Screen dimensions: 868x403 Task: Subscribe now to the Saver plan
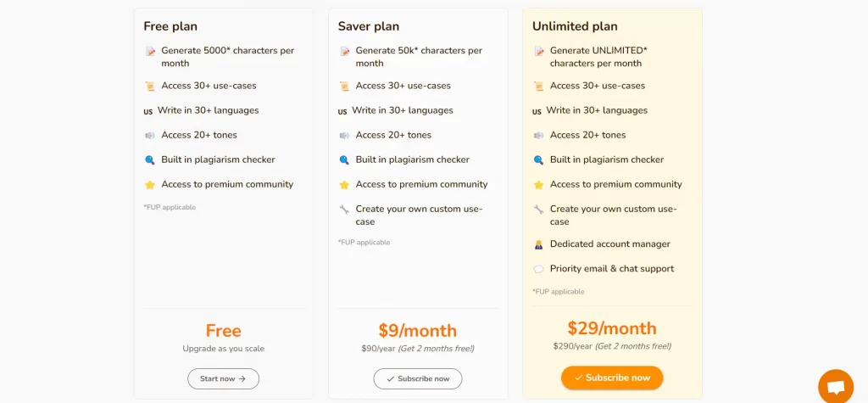417,378
